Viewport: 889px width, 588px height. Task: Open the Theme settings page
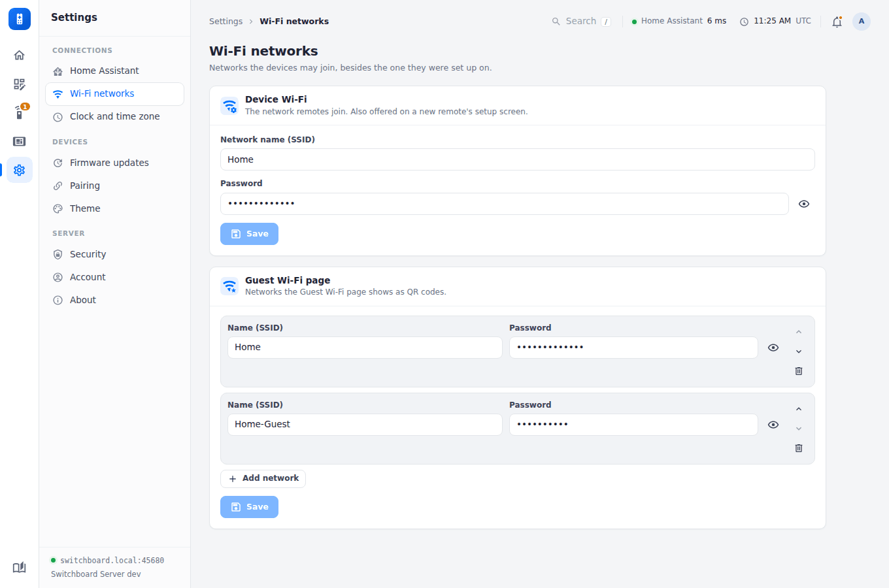pos(114,209)
